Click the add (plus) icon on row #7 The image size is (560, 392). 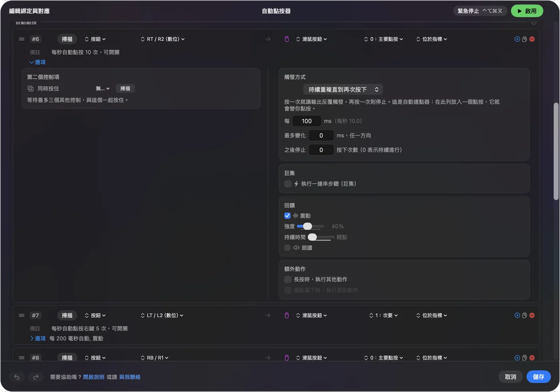coord(517,315)
